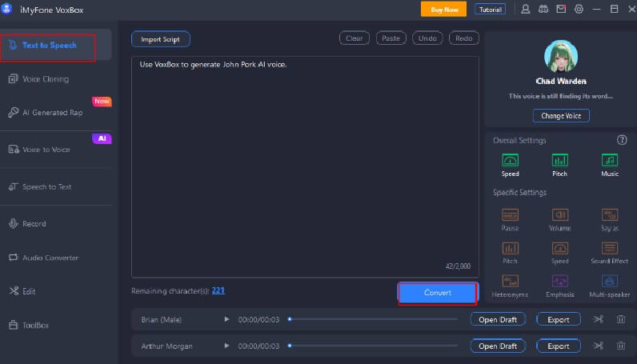637x364 pixels.
Task: Open the Discord community icon
Action: pos(543,9)
